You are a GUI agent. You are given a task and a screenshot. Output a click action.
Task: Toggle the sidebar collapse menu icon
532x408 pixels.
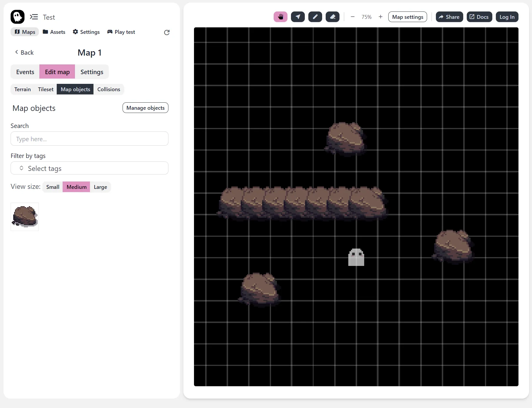point(34,17)
